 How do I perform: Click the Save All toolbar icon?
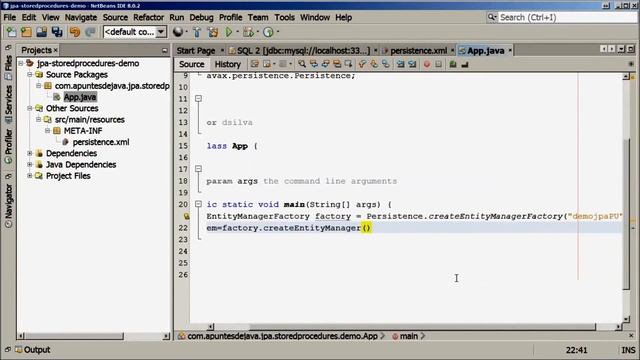pyautogui.click(x=57, y=32)
